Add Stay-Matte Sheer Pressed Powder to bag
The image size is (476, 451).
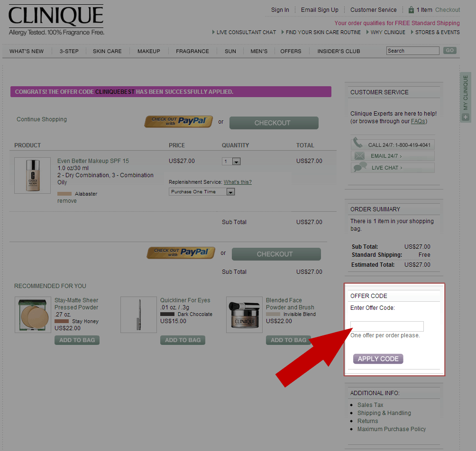[77, 340]
